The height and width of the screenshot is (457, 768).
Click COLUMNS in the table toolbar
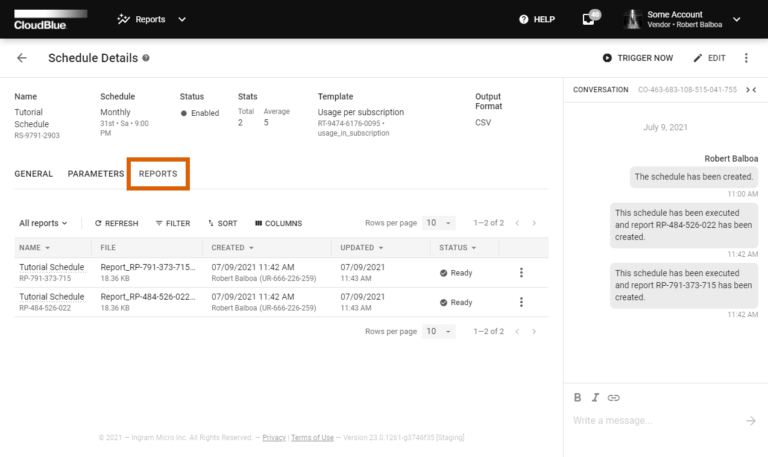point(278,223)
